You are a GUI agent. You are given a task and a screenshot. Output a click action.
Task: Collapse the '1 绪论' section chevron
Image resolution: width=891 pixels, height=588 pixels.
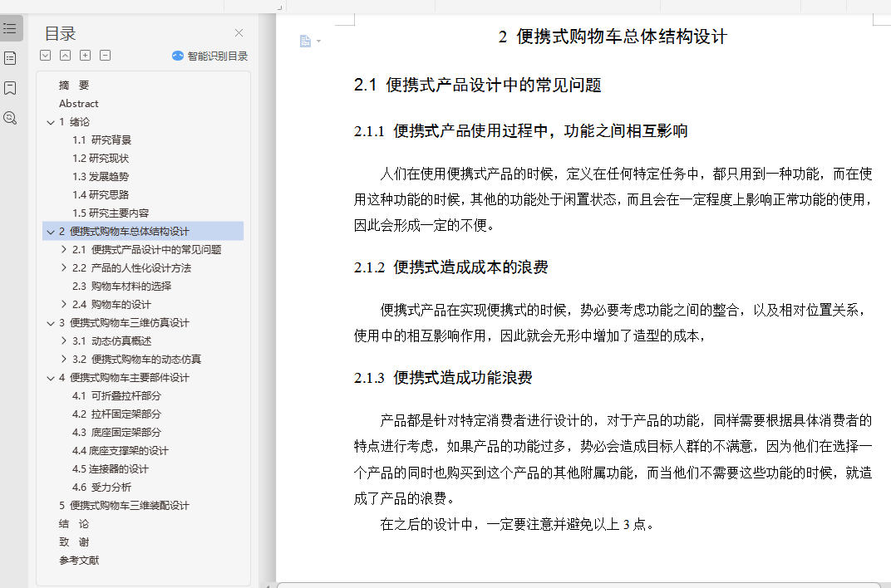pos(51,122)
